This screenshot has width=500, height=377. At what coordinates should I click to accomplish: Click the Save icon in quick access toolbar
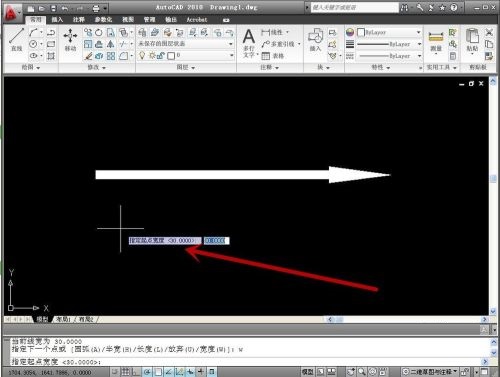(54, 9)
